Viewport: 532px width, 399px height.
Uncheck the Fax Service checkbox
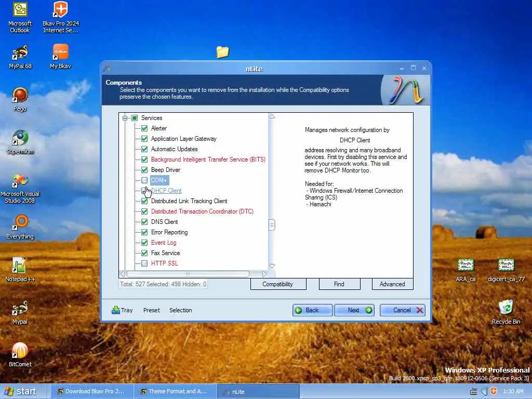pos(144,253)
